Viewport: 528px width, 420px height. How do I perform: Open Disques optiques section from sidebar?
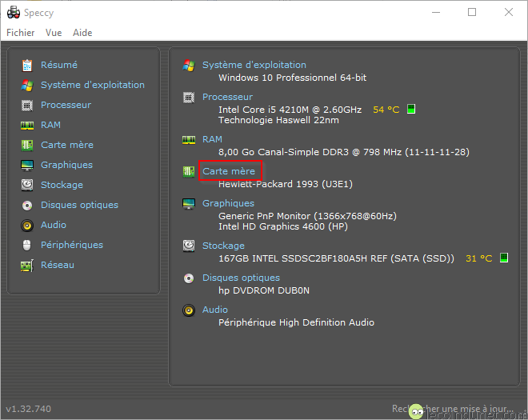coord(79,205)
